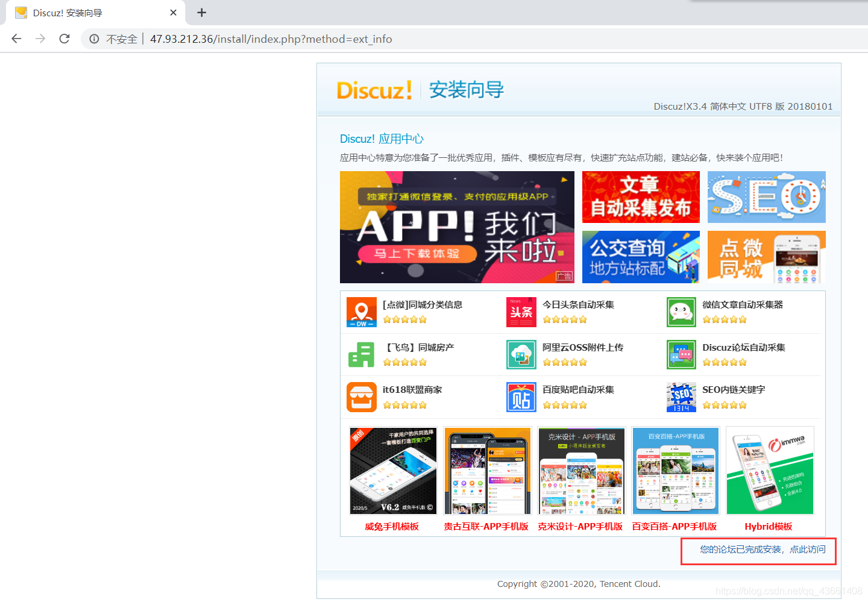Image resolution: width=868 pixels, height=602 pixels.
Task: Open the 阿里云OSS附件上传 title link
Action: pos(583,348)
